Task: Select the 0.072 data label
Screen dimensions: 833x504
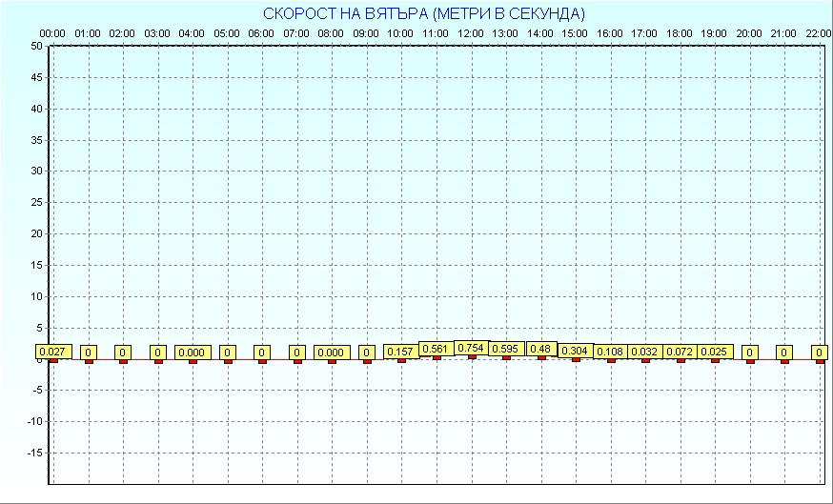Action: (680, 352)
